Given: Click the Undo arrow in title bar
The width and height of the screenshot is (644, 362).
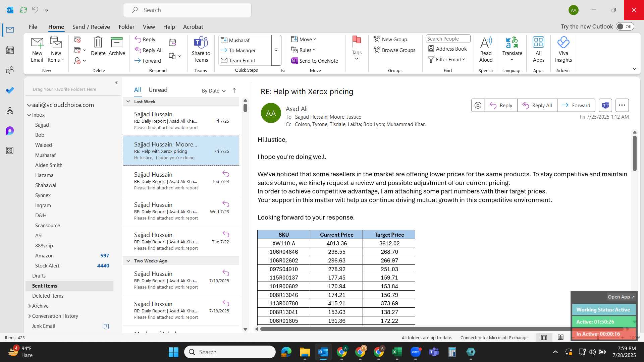Looking at the screenshot, I should point(35,10).
